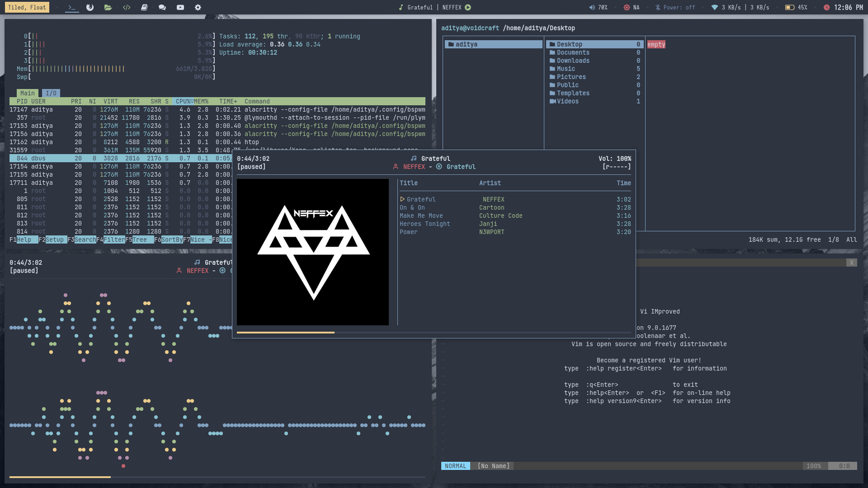This screenshot has height=488, width=868.
Task: Click the music player progress bar
Action: pyautogui.click(x=434, y=333)
